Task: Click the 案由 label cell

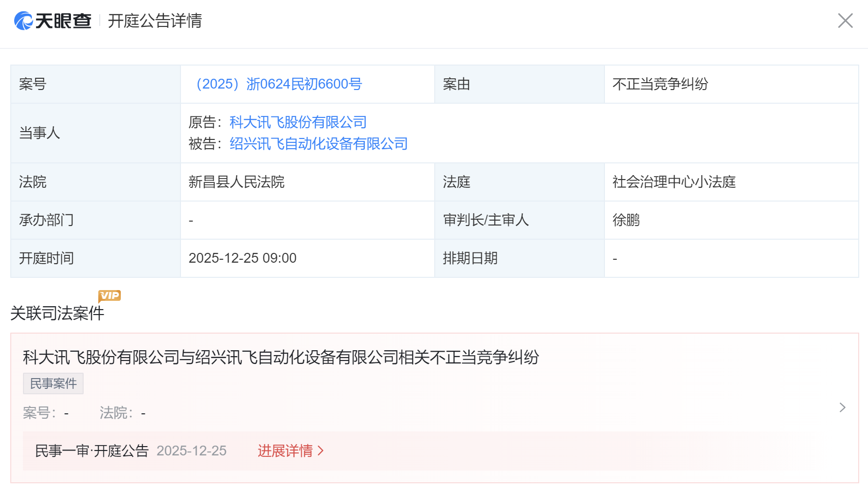Action: point(519,84)
